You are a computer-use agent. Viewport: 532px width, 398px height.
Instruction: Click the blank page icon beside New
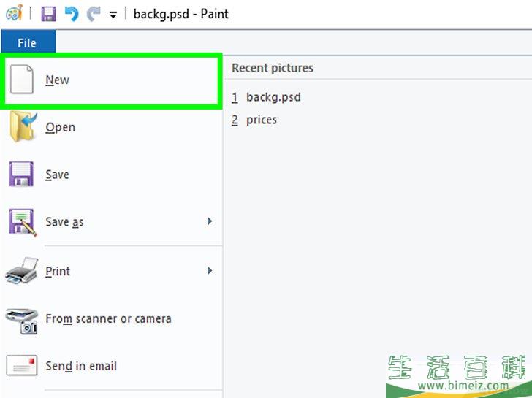(x=22, y=80)
